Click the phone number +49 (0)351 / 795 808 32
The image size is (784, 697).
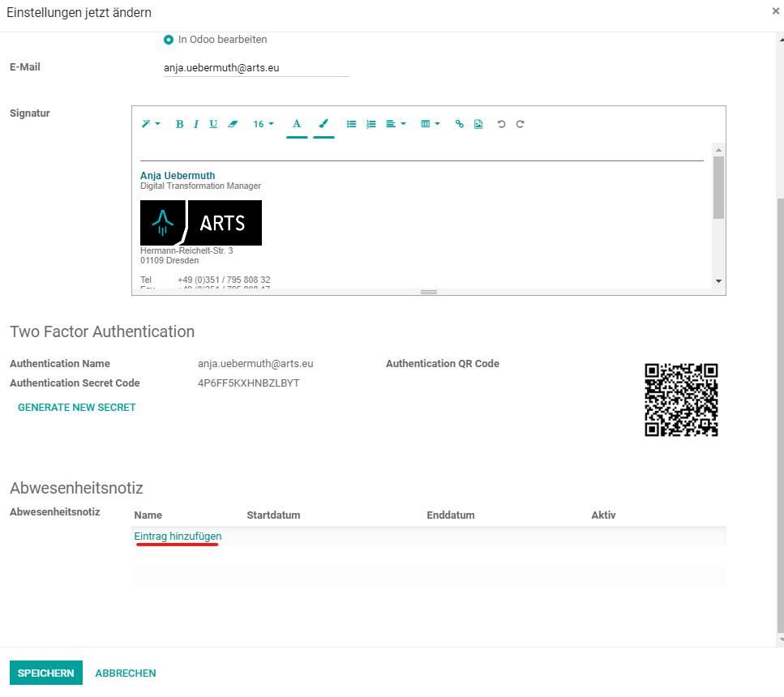tap(224, 280)
